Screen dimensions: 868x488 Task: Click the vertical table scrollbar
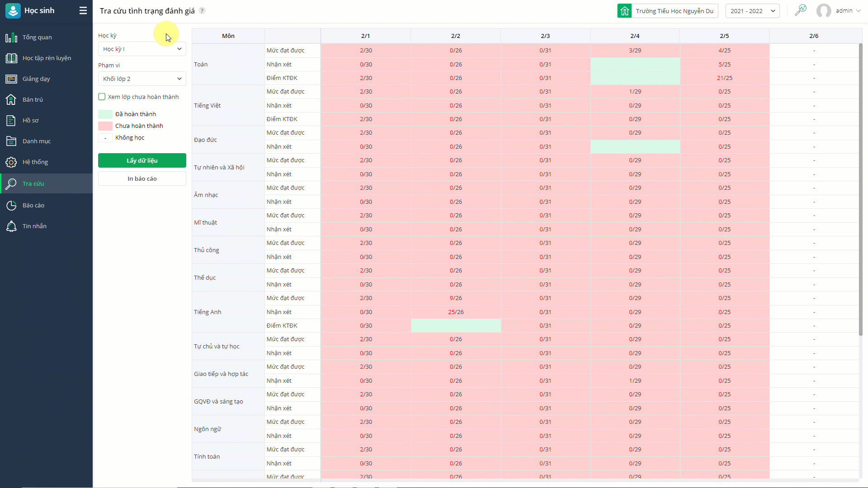pyautogui.click(x=861, y=190)
